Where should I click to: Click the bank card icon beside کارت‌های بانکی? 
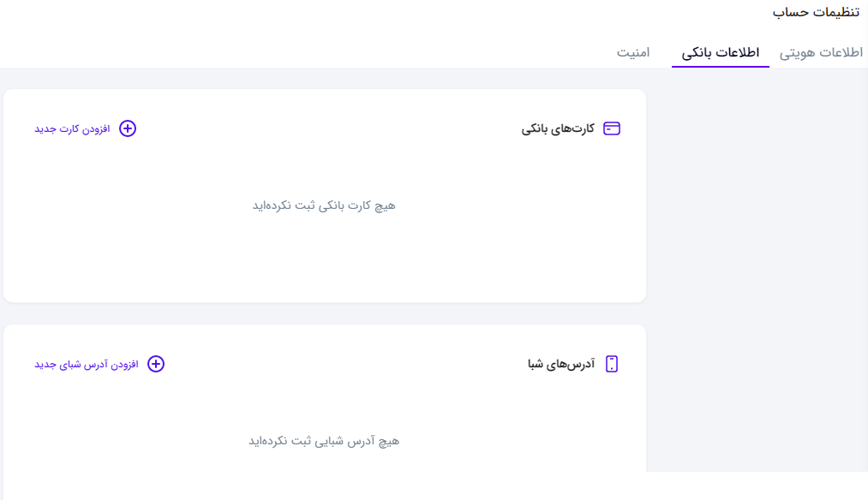611,128
